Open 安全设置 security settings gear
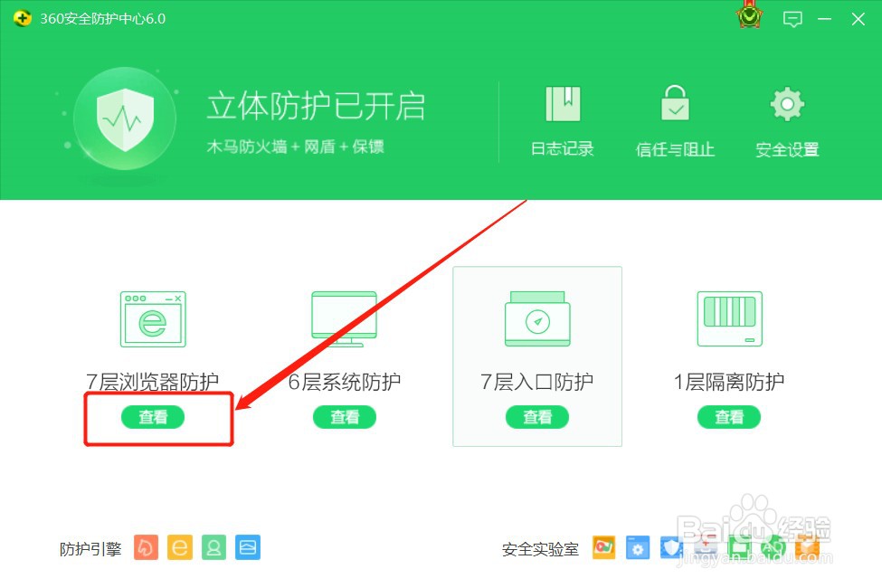This screenshot has width=882, height=588. coord(787,104)
